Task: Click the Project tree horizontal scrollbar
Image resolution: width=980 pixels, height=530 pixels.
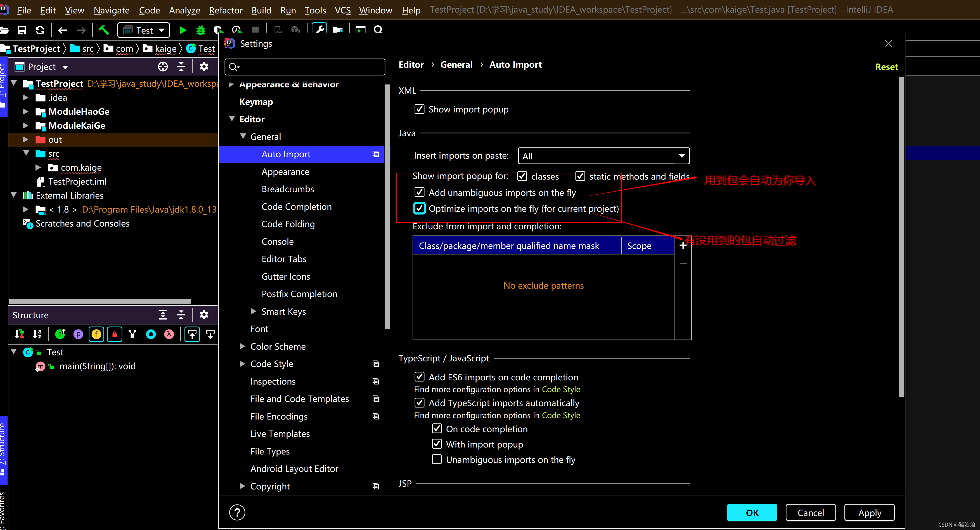Action: pyautogui.click(x=100, y=301)
